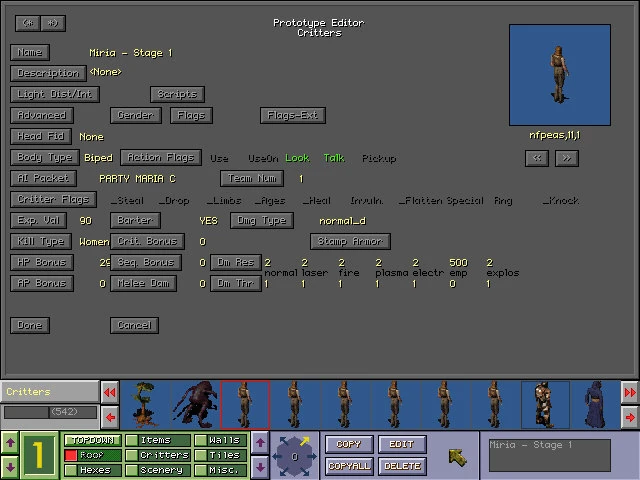This screenshot has width=640, height=480.
Task: Click the Stamp Armor button
Action: (350, 241)
